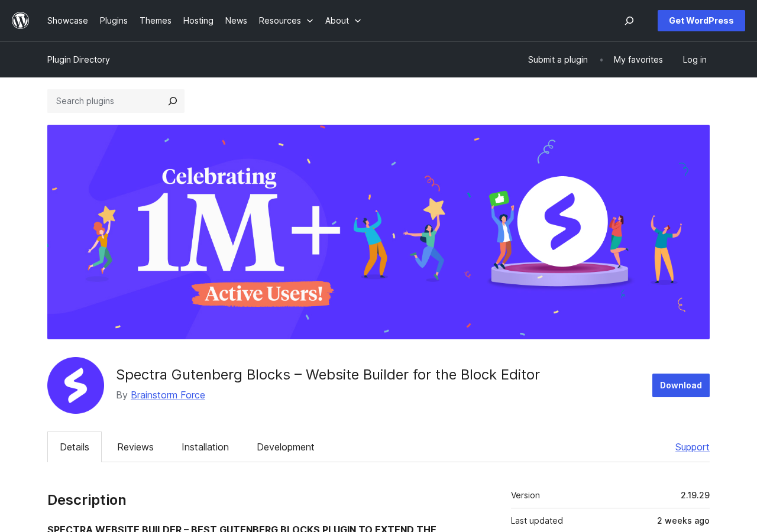Submit the plugin search magnifier button
The width and height of the screenshot is (757, 532).
[x=173, y=101]
